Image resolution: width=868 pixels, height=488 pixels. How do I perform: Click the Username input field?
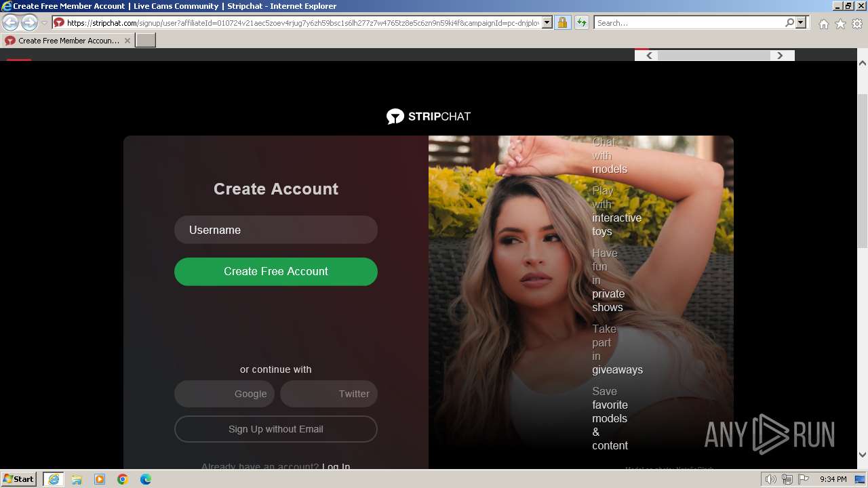click(x=276, y=230)
